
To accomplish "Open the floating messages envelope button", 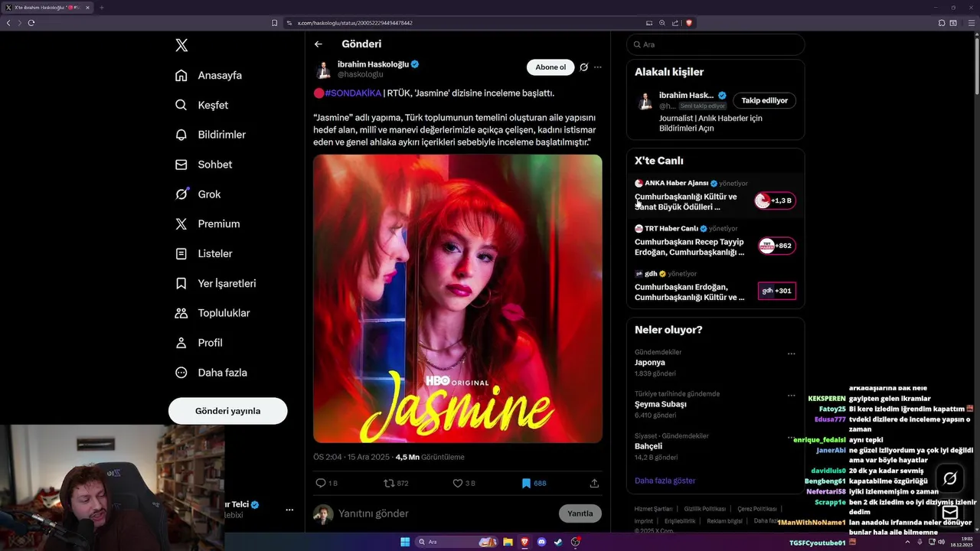I will coord(950,512).
